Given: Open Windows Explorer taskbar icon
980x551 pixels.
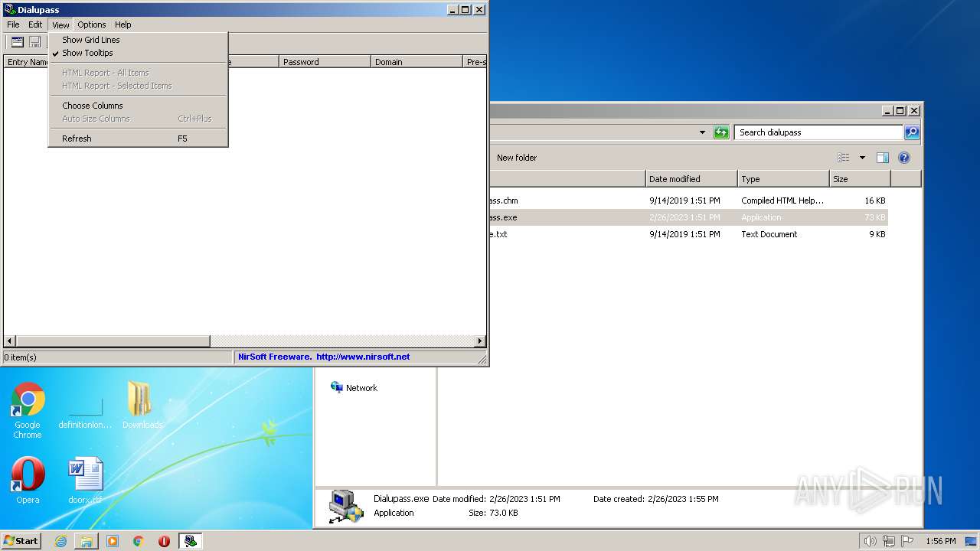Looking at the screenshot, I should pyautogui.click(x=87, y=541).
